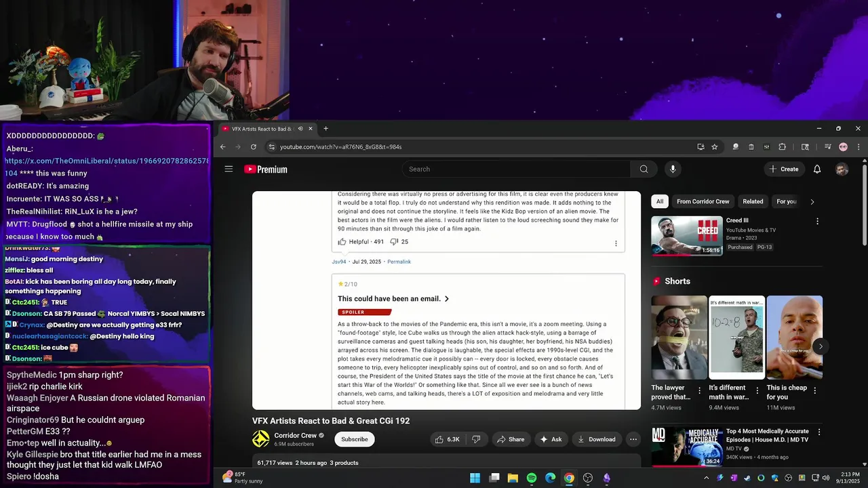The width and height of the screenshot is (868, 488).
Task: Like the video with 6.3K likes
Action: [448, 439]
